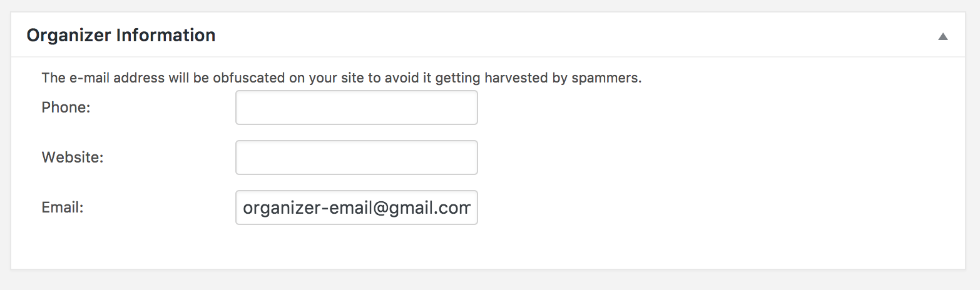Focus the Website text box
This screenshot has width=980, height=290.
pyautogui.click(x=356, y=157)
